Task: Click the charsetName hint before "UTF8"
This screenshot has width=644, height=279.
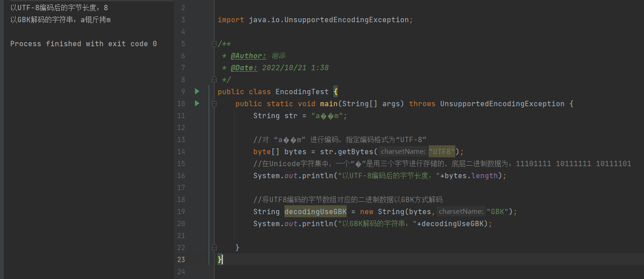Action: click(x=403, y=151)
